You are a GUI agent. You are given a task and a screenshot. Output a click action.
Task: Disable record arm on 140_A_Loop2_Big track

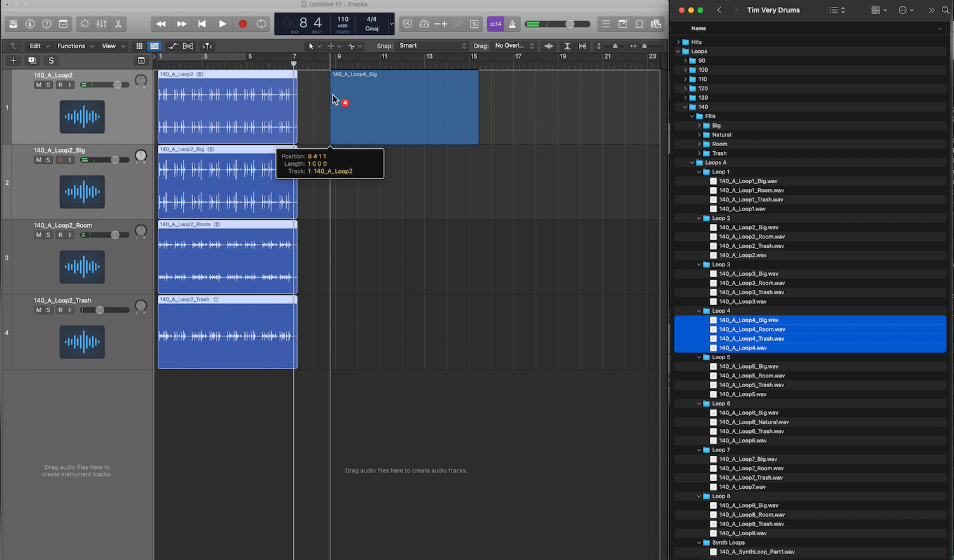tap(60, 160)
